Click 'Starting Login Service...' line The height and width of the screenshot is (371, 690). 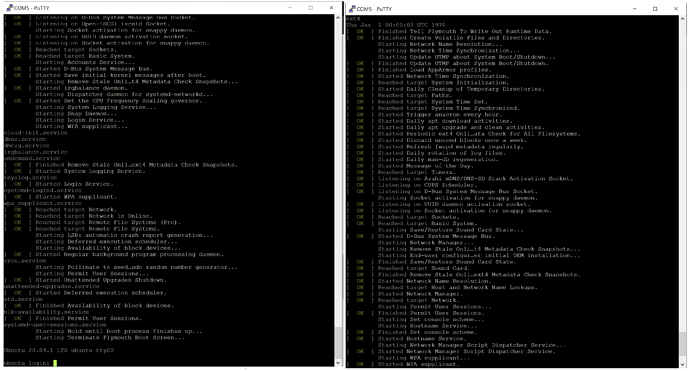[x=80, y=120]
